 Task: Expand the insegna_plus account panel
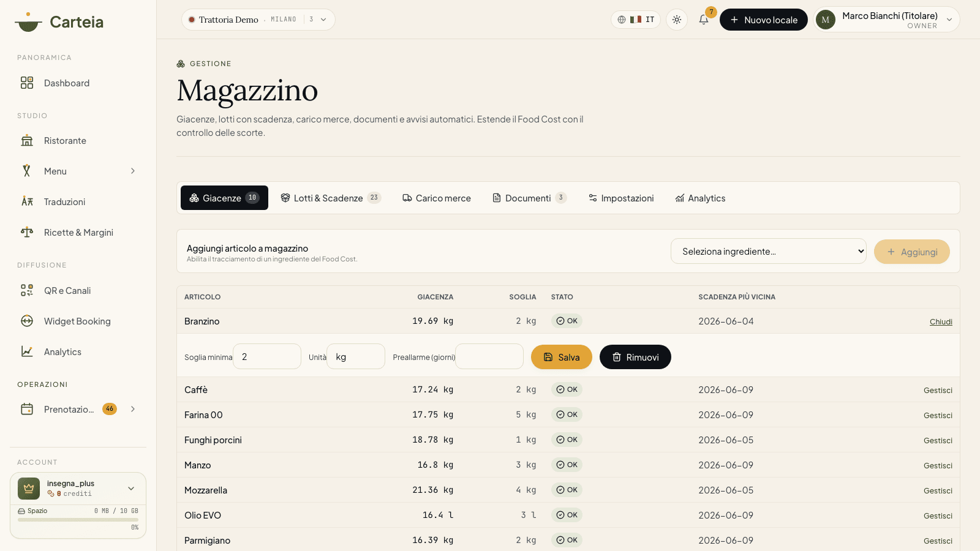(131, 489)
